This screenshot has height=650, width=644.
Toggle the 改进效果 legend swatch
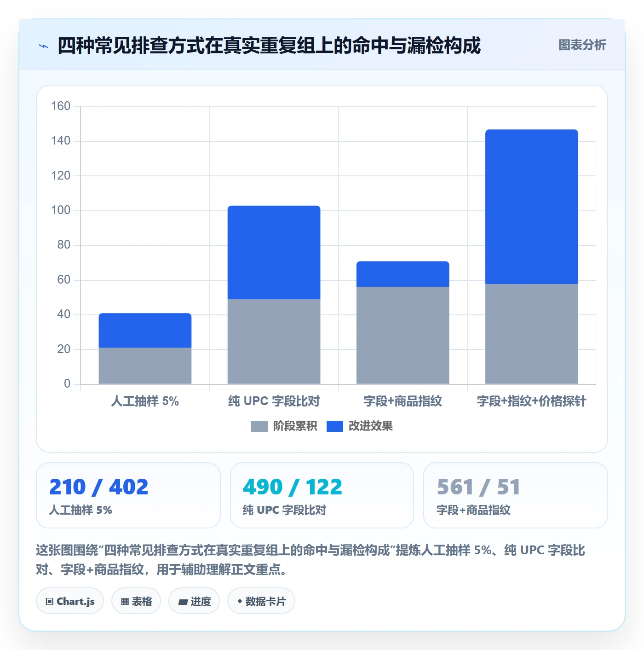tap(334, 426)
